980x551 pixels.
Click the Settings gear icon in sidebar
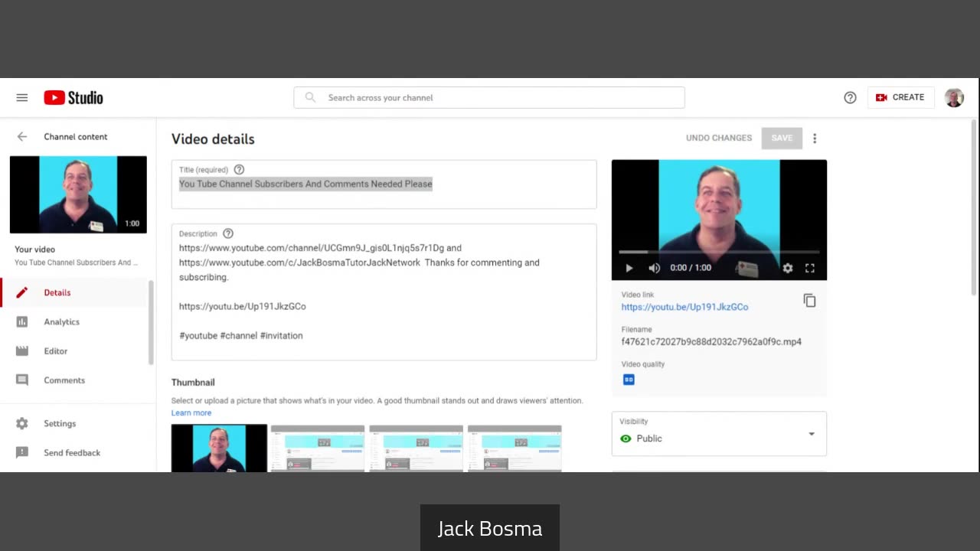[x=22, y=423]
